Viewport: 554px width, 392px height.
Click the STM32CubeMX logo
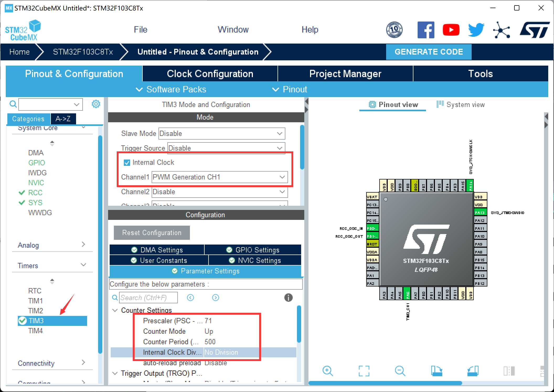pos(23,30)
